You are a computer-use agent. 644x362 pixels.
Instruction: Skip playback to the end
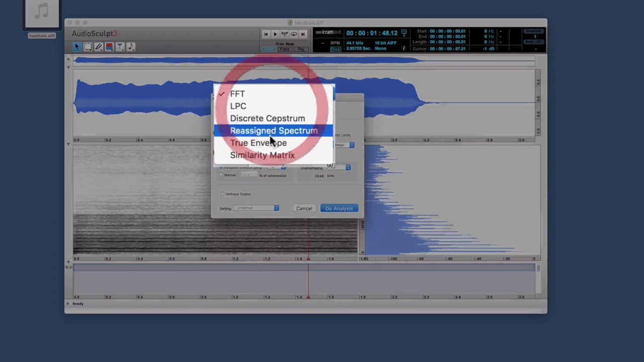point(303,34)
